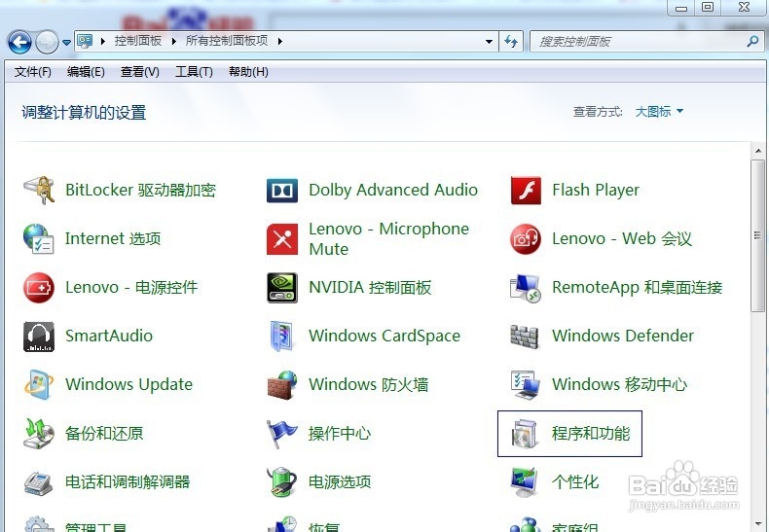The width and height of the screenshot is (769, 532).
Task: Open the 程序和功能 icon
Action: tap(525, 434)
